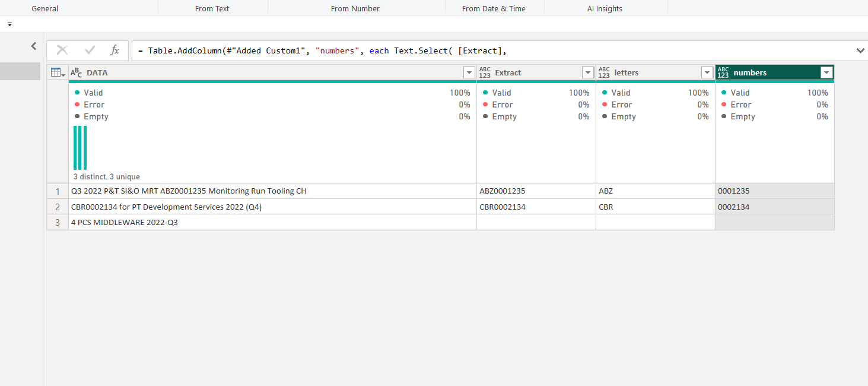Select row number 3

click(58, 222)
